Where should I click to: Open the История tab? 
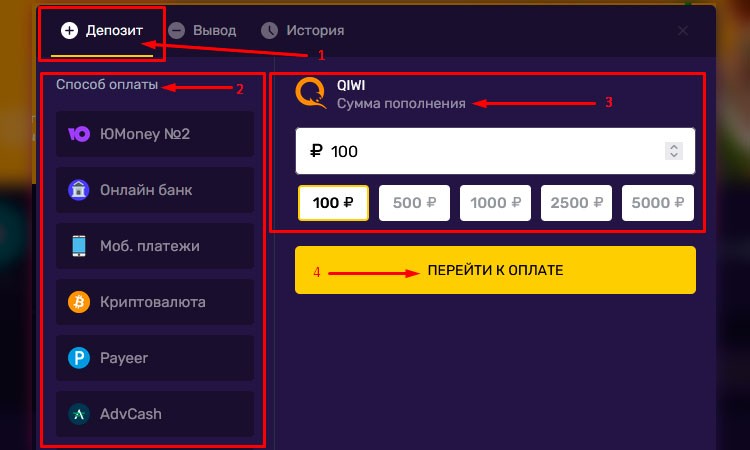pos(303,31)
